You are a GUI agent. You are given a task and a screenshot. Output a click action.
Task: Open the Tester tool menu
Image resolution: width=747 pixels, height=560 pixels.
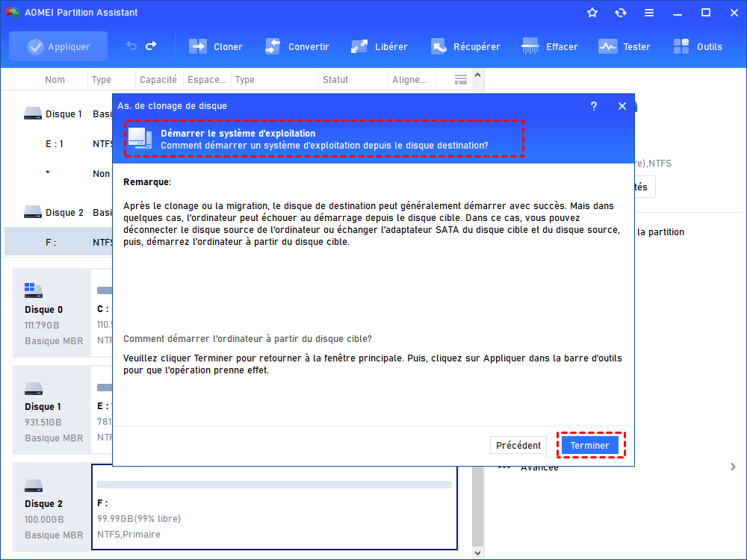click(624, 46)
